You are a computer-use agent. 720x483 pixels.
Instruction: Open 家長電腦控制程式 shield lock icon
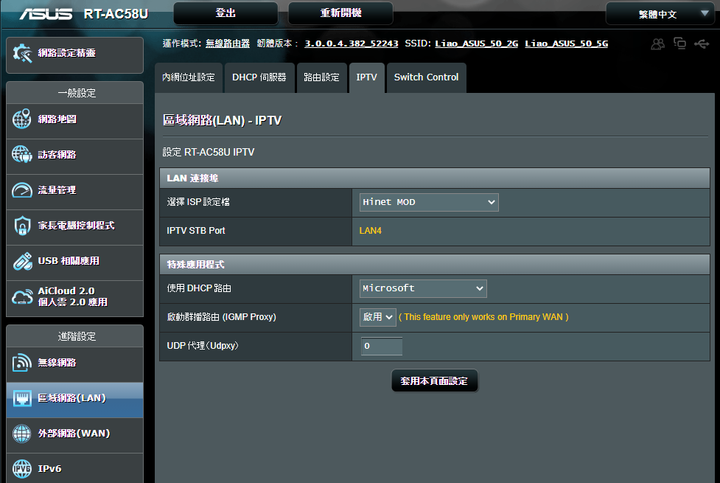click(x=22, y=225)
